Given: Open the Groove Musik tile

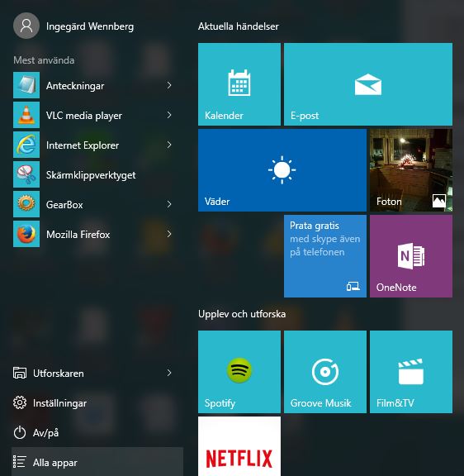Looking at the screenshot, I should pos(325,372).
